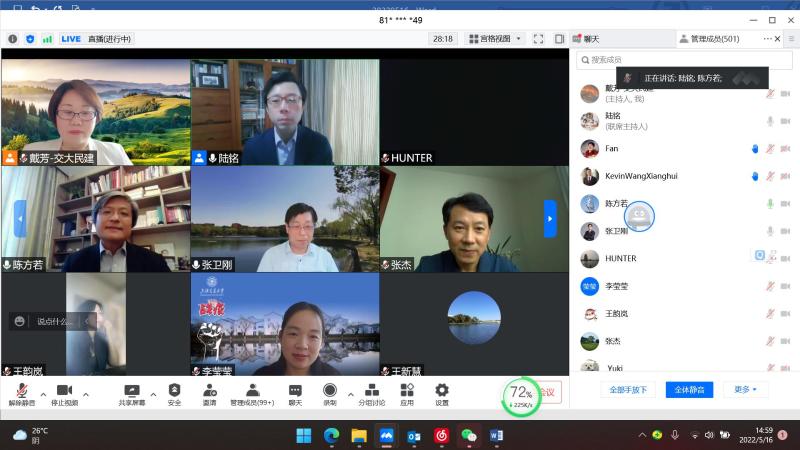Image resolution: width=800 pixels, height=450 pixels.
Task: Open the 更多 dropdown in member panel
Action: (745, 389)
